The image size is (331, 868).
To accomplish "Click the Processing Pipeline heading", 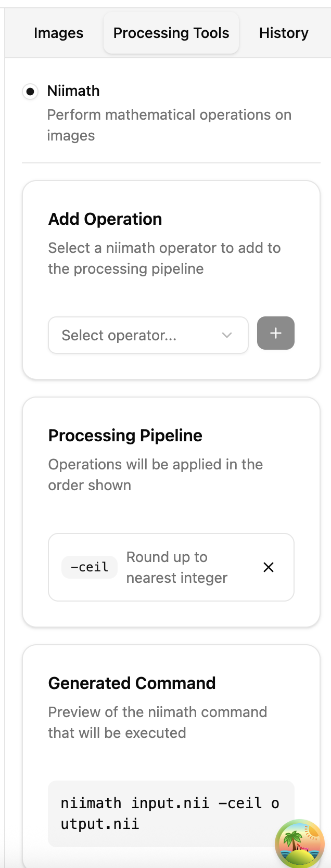I will tap(125, 436).
